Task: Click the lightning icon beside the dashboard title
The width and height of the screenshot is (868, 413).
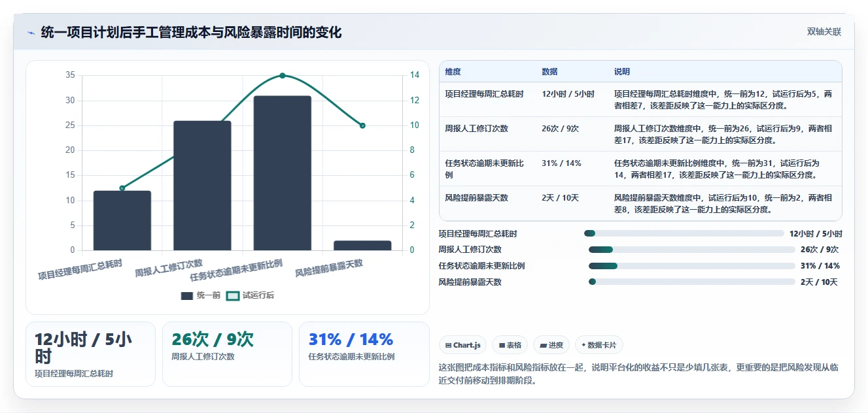Action: [31, 33]
